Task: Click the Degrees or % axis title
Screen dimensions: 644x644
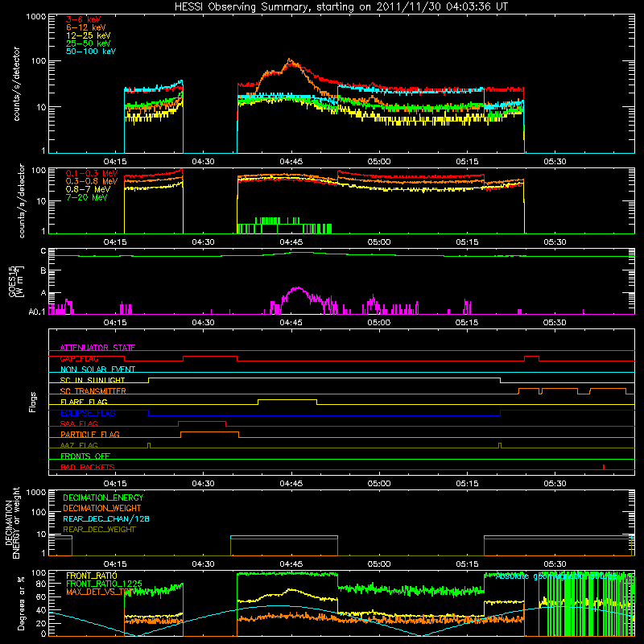Action: [21, 603]
